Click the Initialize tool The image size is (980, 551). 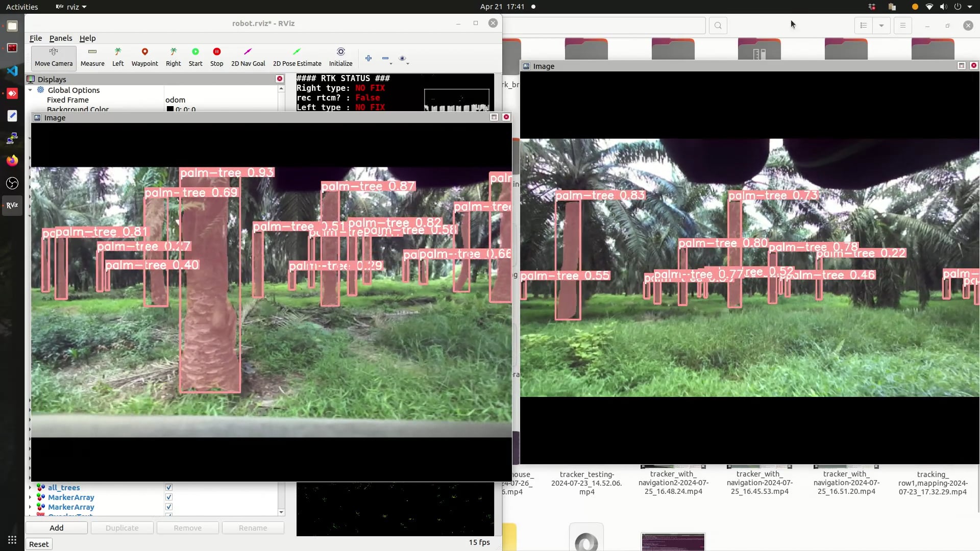pyautogui.click(x=341, y=57)
